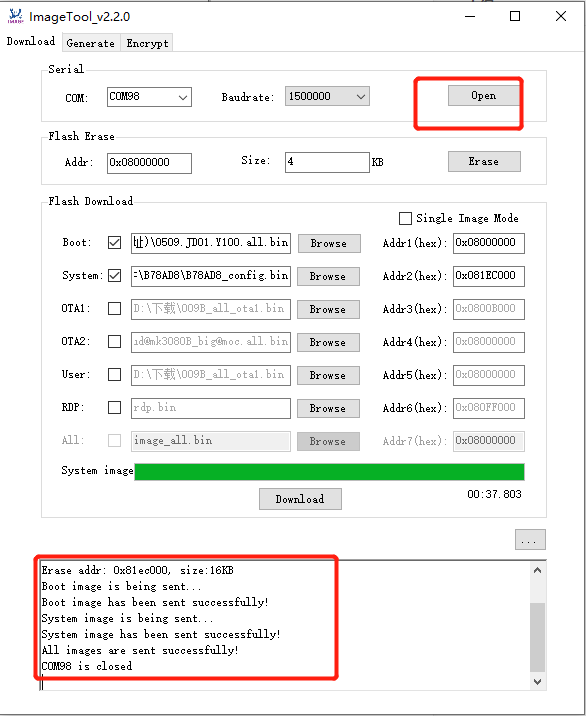Screen dimensions: 586x716
Task: Close the ImageTool window
Action: 561,16
